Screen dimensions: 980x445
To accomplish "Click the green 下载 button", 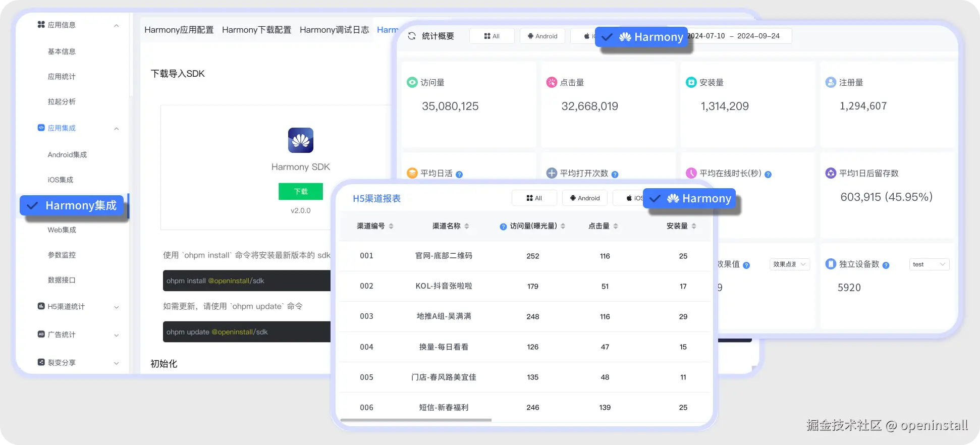I will click(301, 191).
